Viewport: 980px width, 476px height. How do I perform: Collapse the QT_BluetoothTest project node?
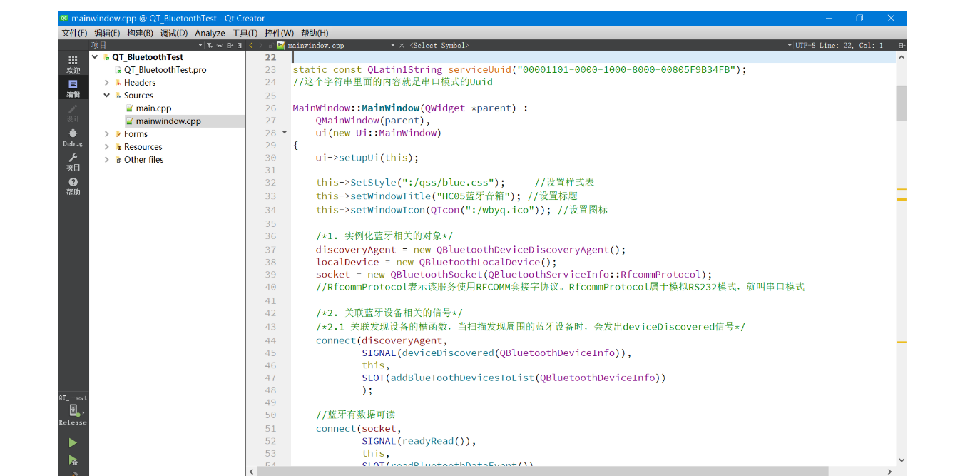95,57
